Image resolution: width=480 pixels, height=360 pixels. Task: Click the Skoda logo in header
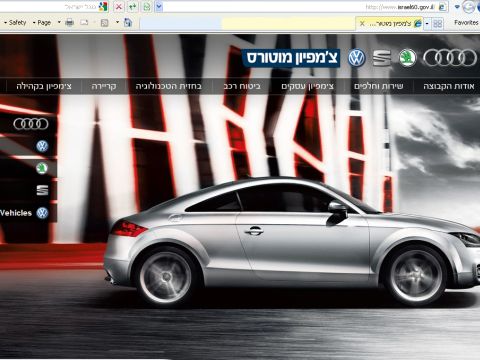click(x=407, y=58)
